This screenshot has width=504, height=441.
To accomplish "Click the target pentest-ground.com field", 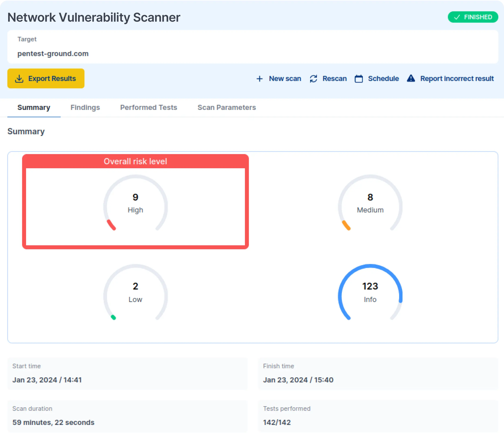I will tap(53, 54).
